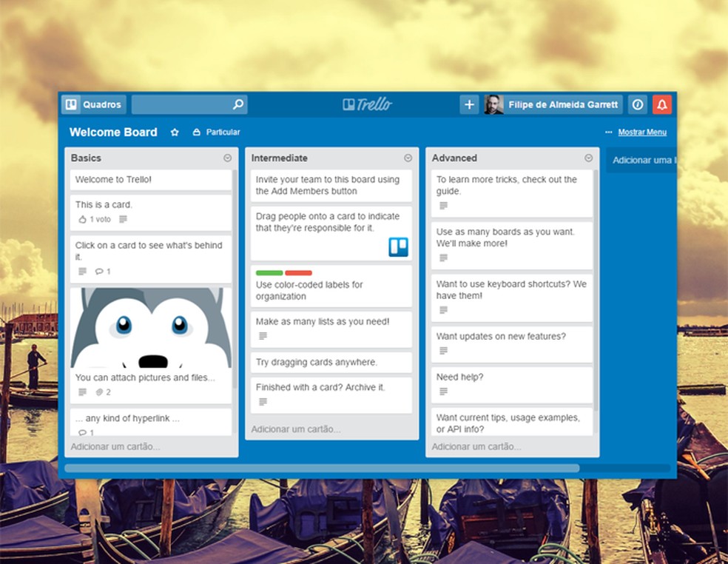
Task: Click the paperclip attachment badge on the picture card
Action: click(99, 393)
